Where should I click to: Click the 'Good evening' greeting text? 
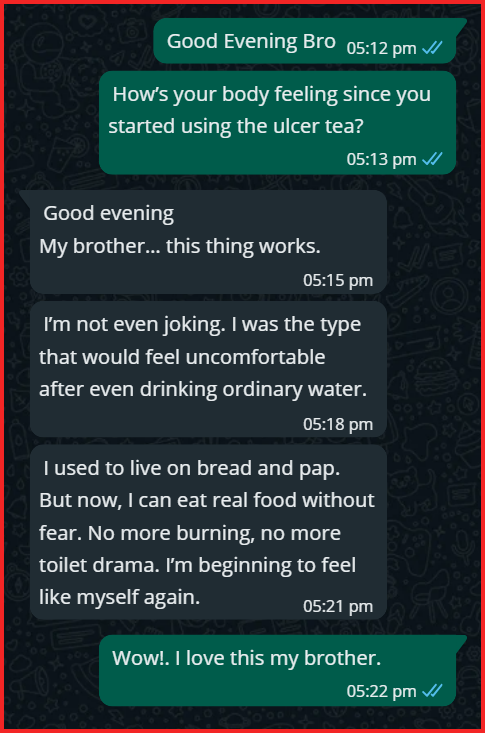point(109,214)
